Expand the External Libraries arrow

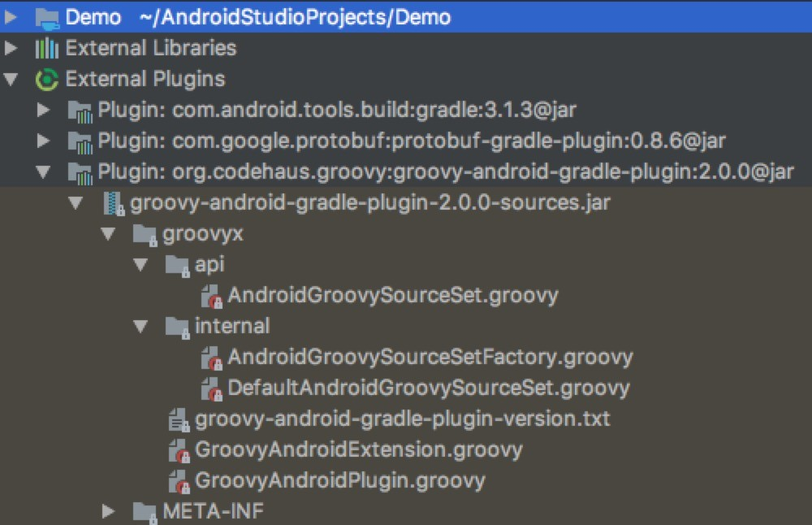[11, 48]
